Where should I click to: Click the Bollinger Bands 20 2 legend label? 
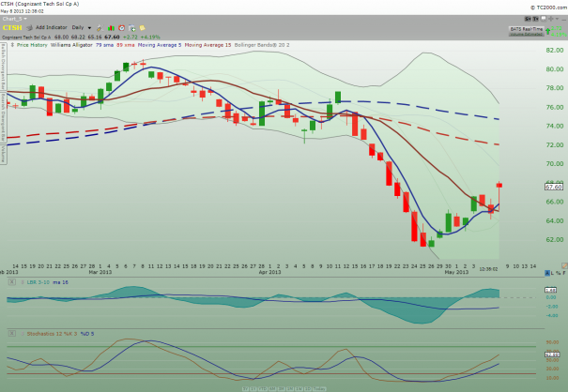coord(262,45)
